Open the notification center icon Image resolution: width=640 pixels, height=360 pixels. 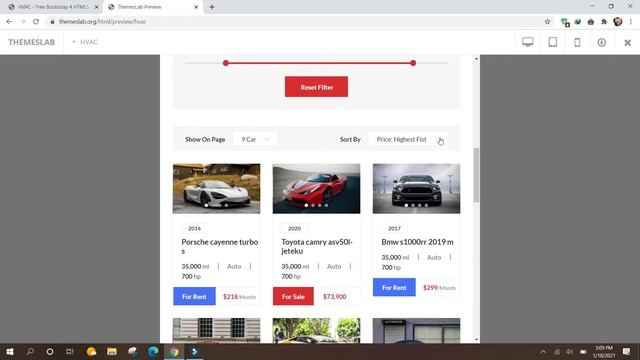click(x=627, y=351)
